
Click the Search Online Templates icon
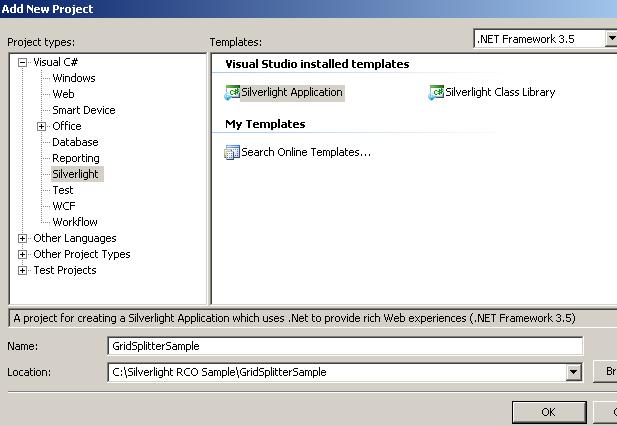[x=232, y=153]
